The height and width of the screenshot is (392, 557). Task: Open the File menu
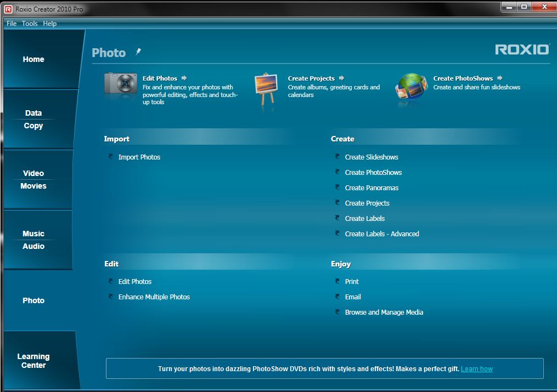point(12,24)
